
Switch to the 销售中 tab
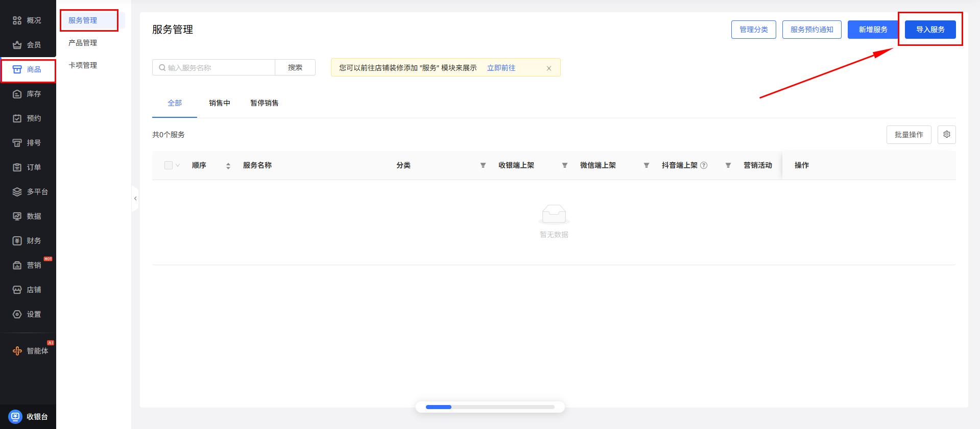click(220, 103)
